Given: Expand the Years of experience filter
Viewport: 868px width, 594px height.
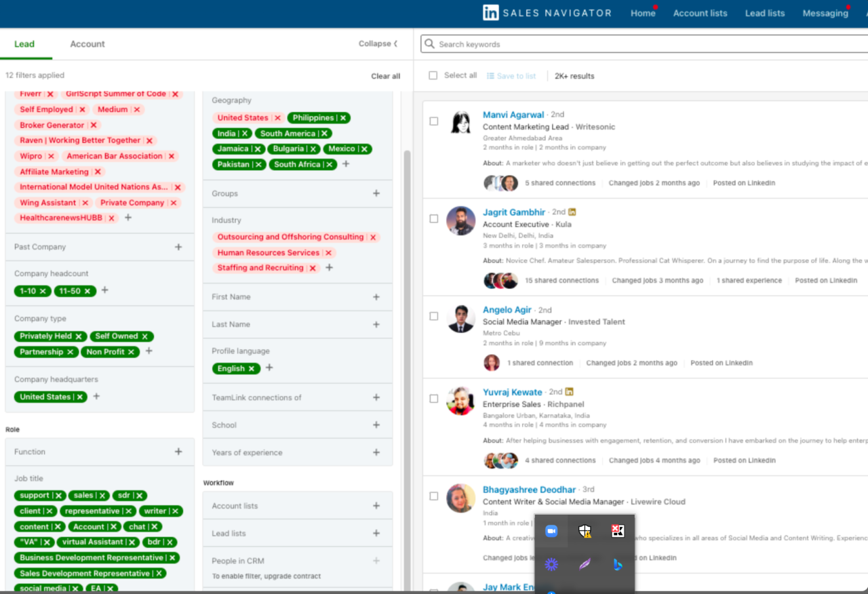Looking at the screenshot, I should [377, 452].
